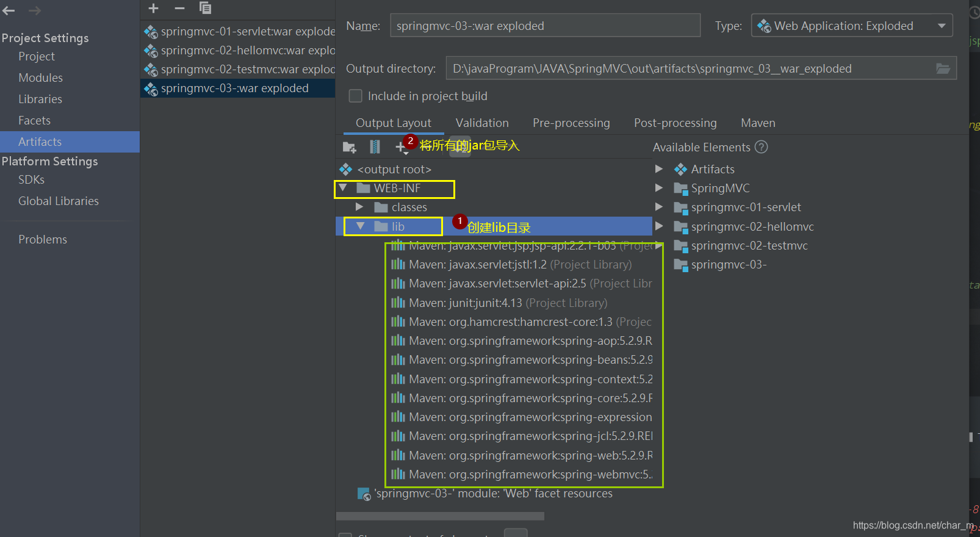
Task: Select Artifacts in Project Settings
Action: 70,142
